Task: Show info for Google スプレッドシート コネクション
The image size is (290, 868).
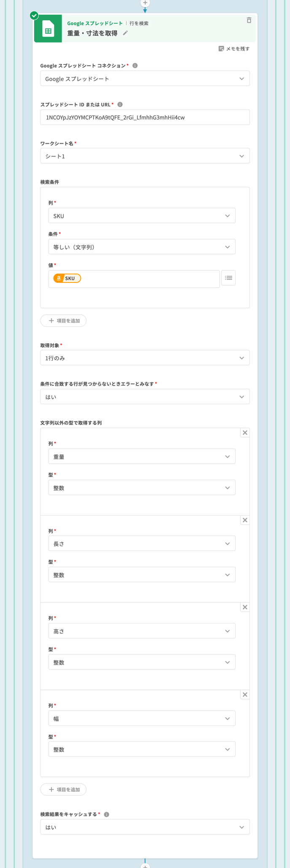Action: pos(135,66)
